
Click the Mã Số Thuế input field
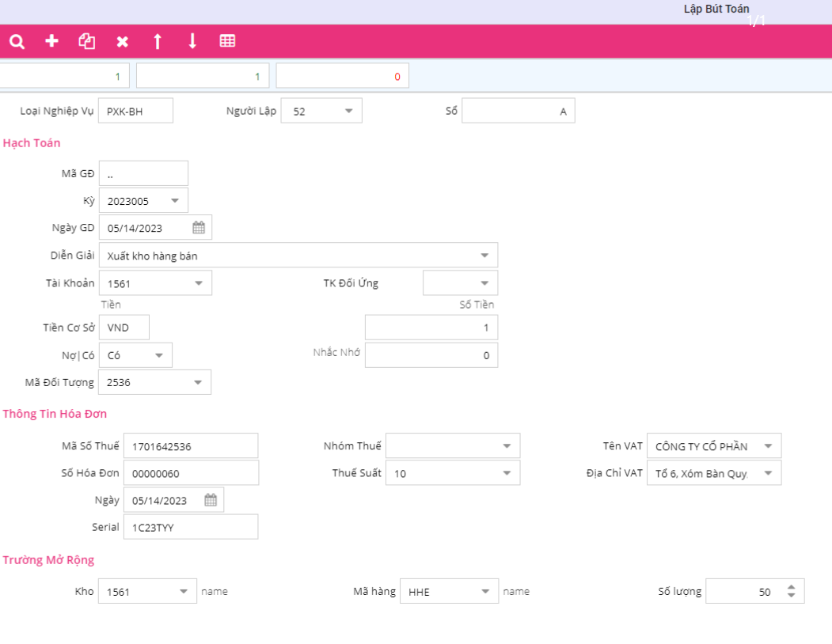(x=191, y=446)
